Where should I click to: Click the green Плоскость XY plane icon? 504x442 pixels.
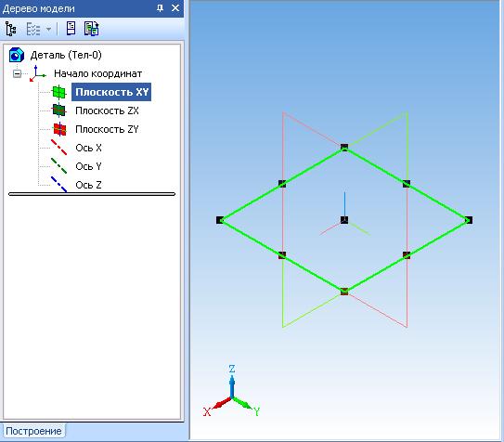pyautogui.click(x=58, y=92)
